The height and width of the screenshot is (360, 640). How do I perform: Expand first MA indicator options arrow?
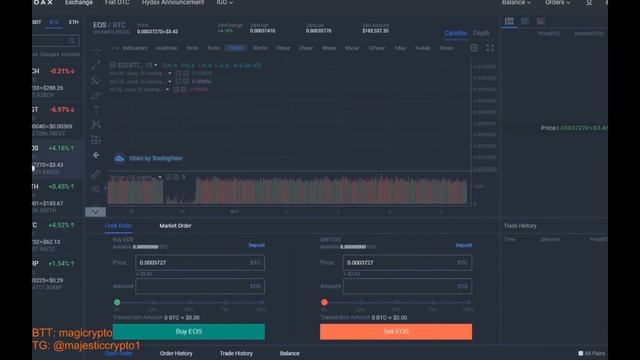coord(170,73)
